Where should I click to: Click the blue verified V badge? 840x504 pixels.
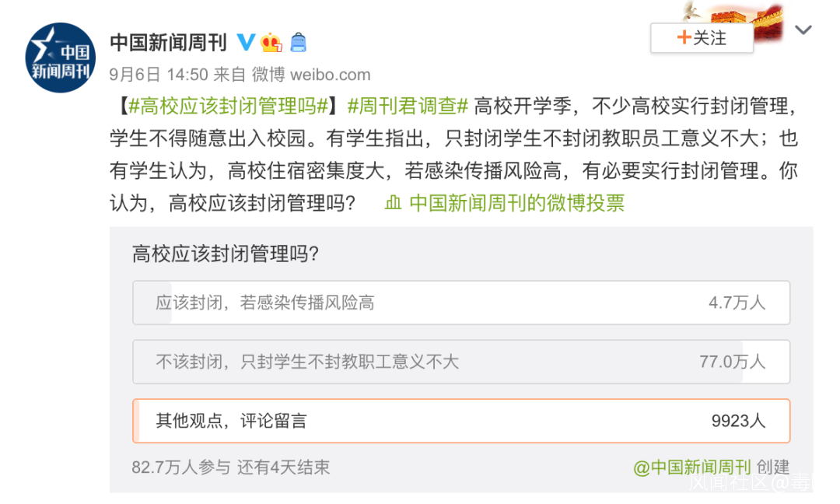(x=246, y=42)
